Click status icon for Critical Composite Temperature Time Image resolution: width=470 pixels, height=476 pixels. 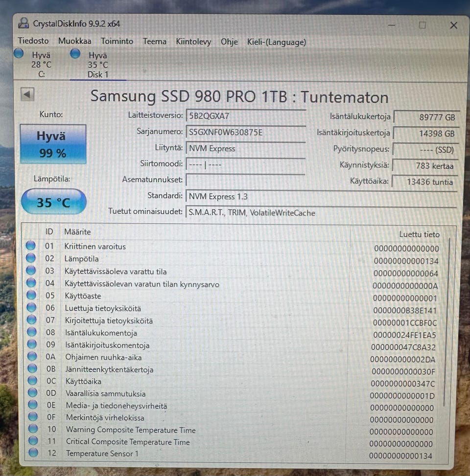click(33, 440)
